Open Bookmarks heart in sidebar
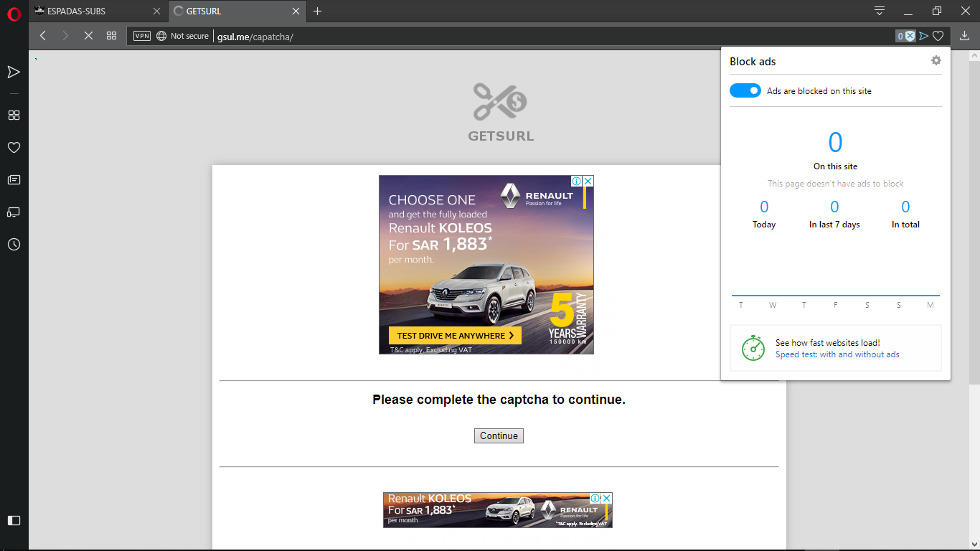Viewport: 980px width, 551px height. 14,147
